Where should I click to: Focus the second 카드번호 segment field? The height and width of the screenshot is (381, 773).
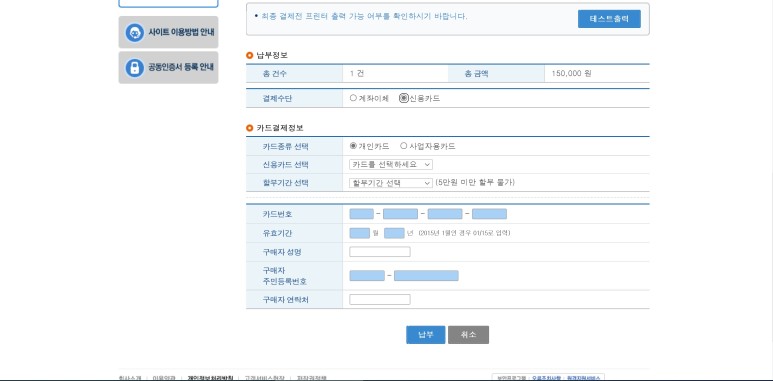tap(400, 214)
